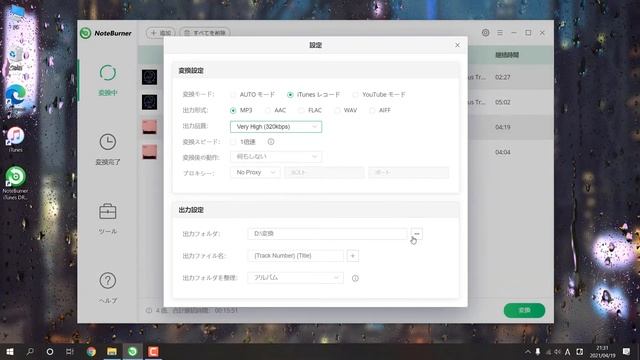This screenshot has width=640, height=360.
Task: Show info about output folder organization
Action: click(x=355, y=278)
